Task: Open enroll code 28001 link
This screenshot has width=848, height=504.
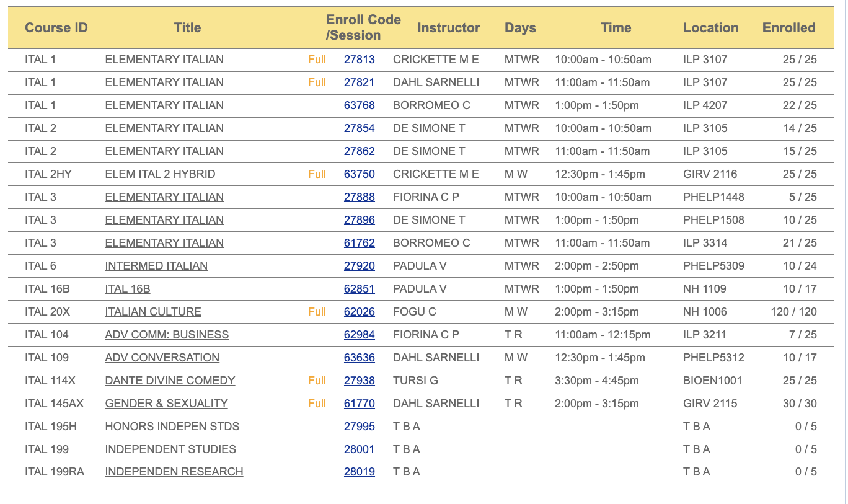Action: coord(360,449)
